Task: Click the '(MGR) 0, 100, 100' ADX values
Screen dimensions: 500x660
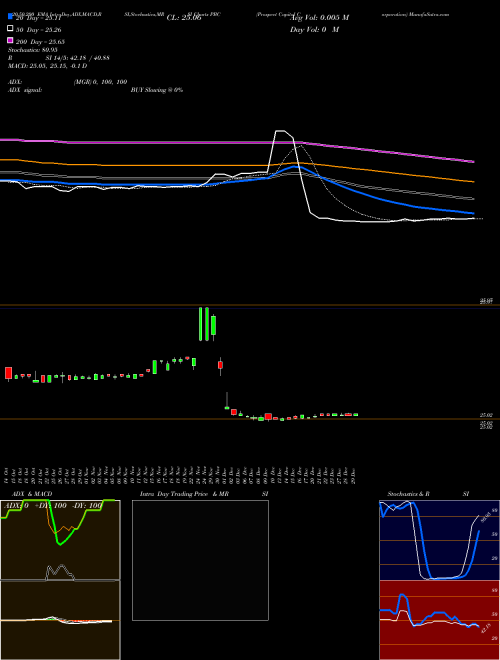Action: [x=101, y=82]
